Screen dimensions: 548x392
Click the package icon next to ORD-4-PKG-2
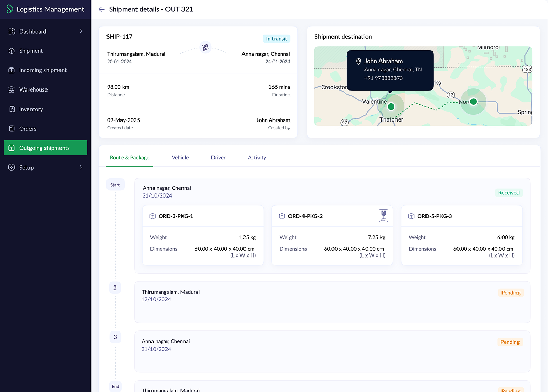pos(282,216)
